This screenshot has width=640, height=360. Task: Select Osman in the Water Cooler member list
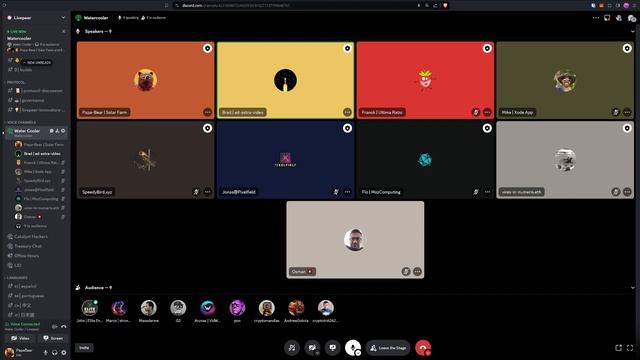point(40,217)
